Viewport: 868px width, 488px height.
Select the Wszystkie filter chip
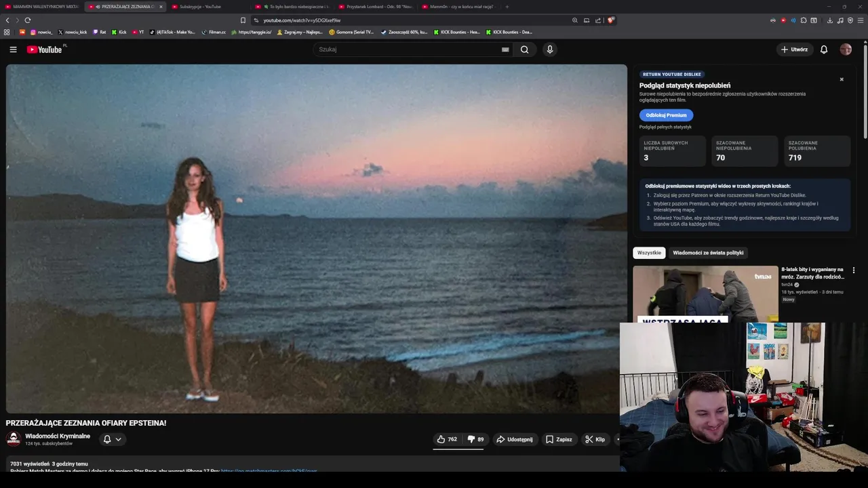[x=649, y=253]
